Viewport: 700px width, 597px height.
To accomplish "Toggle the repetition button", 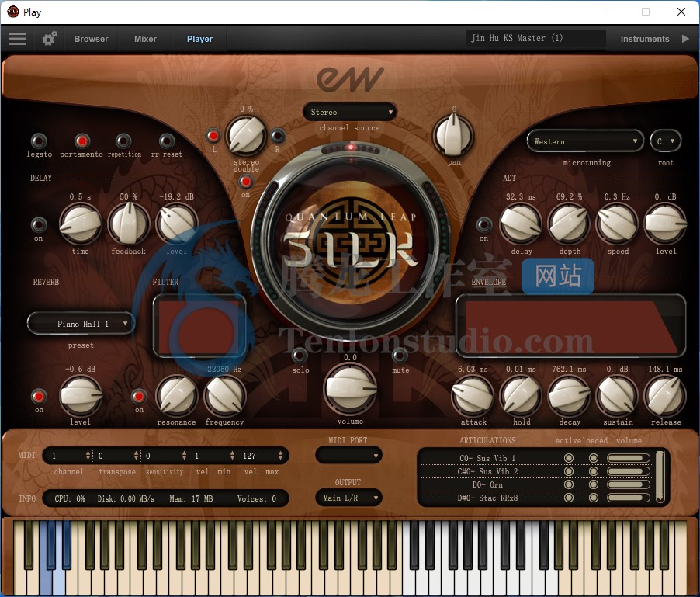I will point(123,141).
